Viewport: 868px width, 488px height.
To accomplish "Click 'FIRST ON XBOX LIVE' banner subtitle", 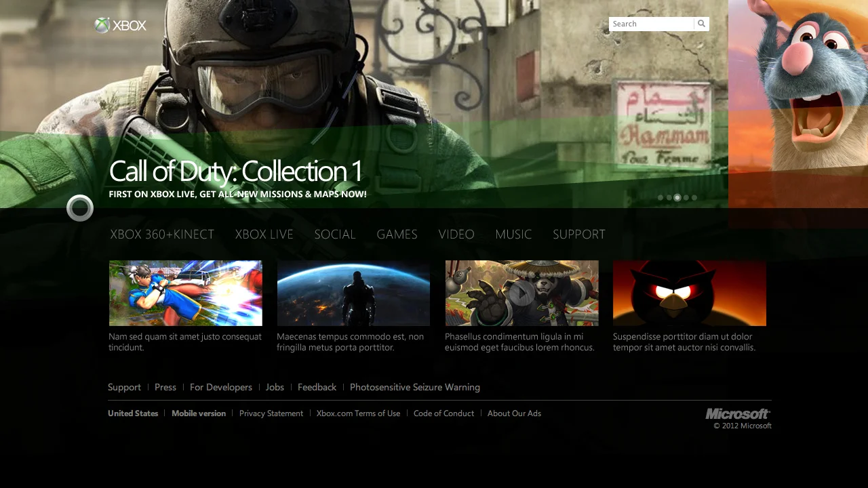I will tap(237, 195).
